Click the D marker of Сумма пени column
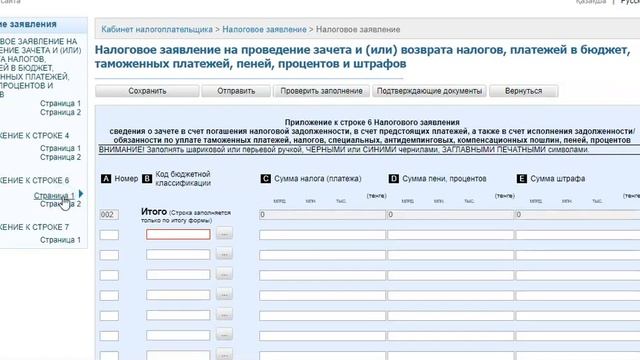This screenshot has width=640, height=360. (393, 178)
